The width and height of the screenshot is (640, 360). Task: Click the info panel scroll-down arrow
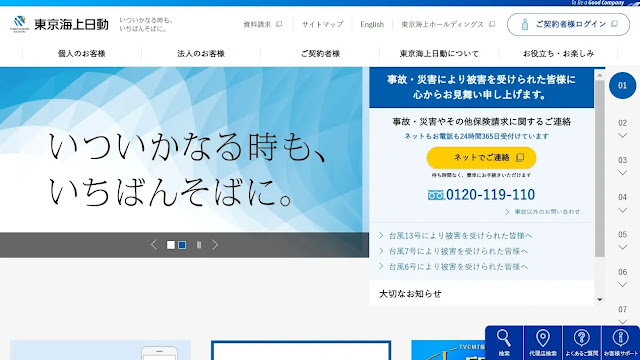click(x=600, y=300)
